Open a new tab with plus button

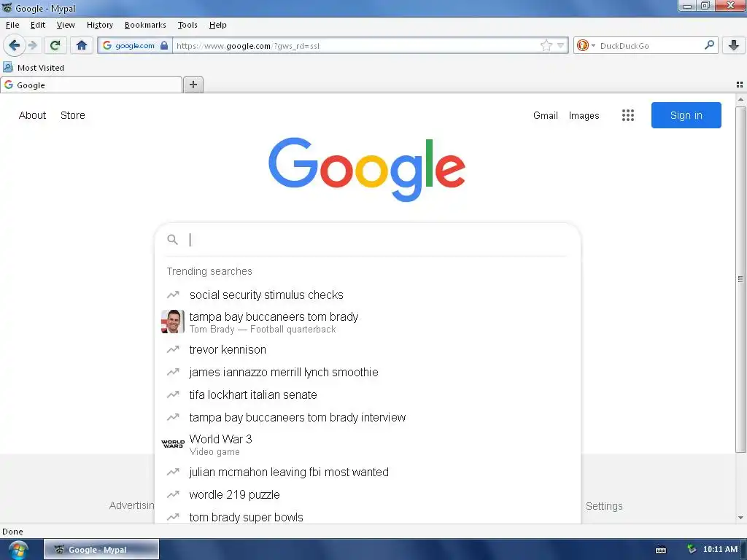click(193, 85)
